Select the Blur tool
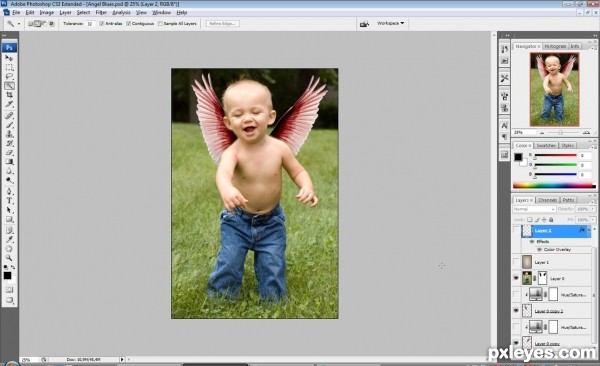600x366 pixels. click(x=9, y=171)
